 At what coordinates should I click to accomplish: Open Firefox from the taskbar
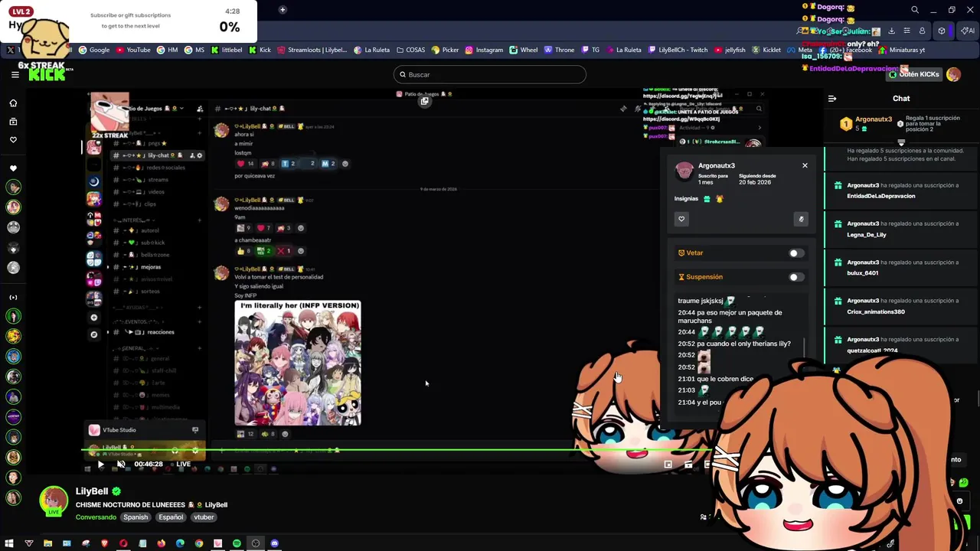point(161,543)
